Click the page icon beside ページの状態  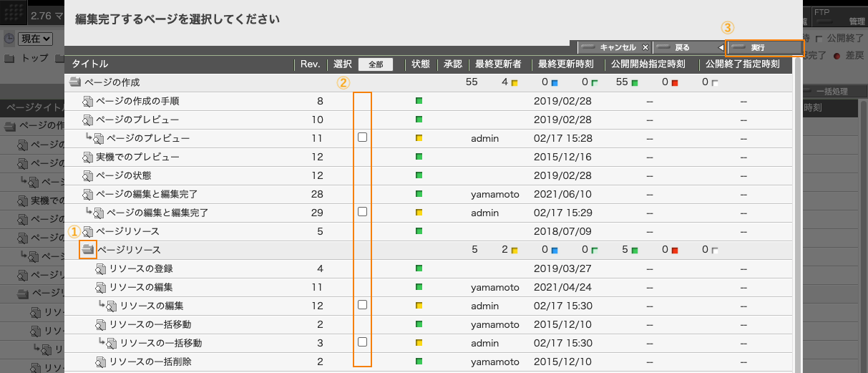(x=88, y=175)
